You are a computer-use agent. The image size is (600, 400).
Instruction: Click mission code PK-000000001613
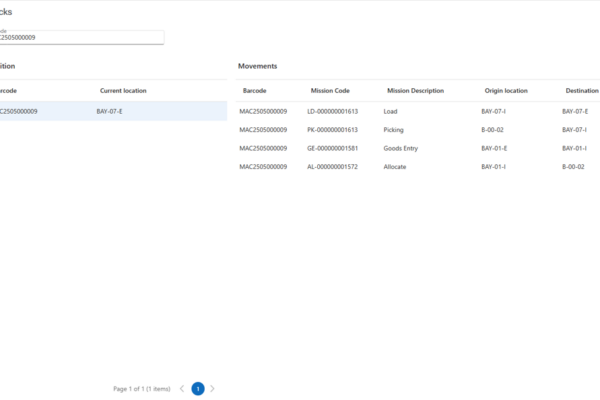[x=332, y=130]
